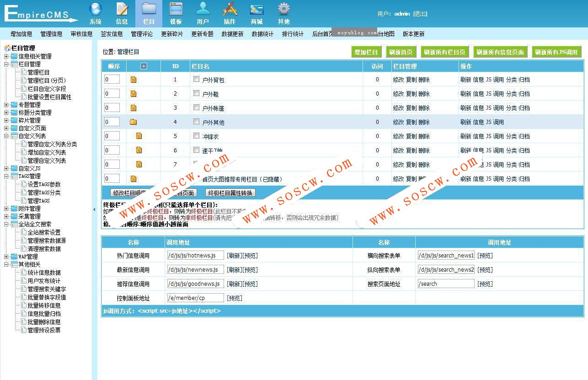Open the 其他 gear icon in the top bar

[x=284, y=9]
